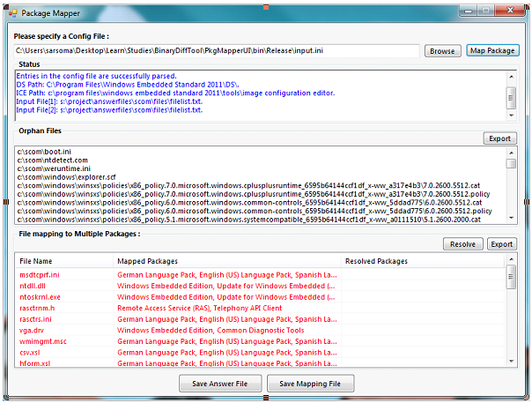Click Save Mapping File button
Screen dimensions: 532x403
click(x=310, y=384)
